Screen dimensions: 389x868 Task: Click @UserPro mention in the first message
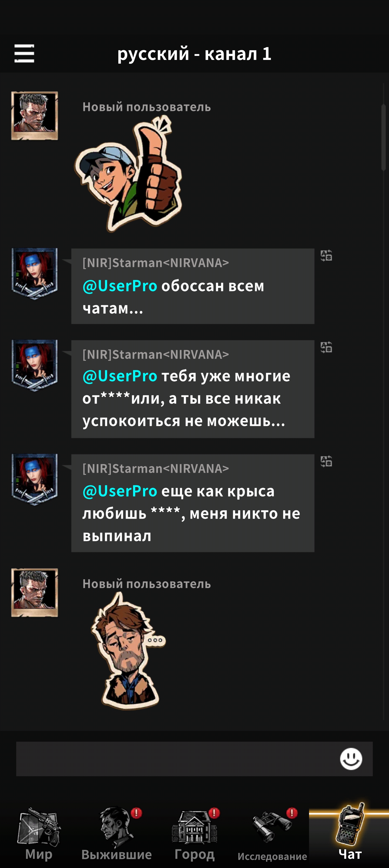(120, 286)
